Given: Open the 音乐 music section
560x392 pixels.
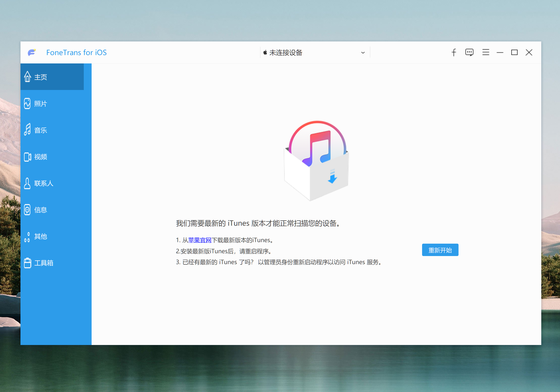Looking at the screenshot, I should point(52,130).
